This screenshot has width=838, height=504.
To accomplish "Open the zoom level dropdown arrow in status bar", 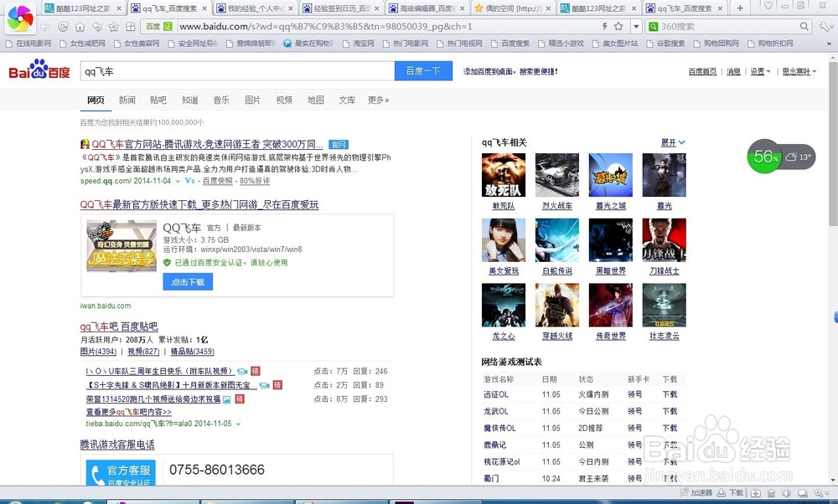I will [827, 493].
